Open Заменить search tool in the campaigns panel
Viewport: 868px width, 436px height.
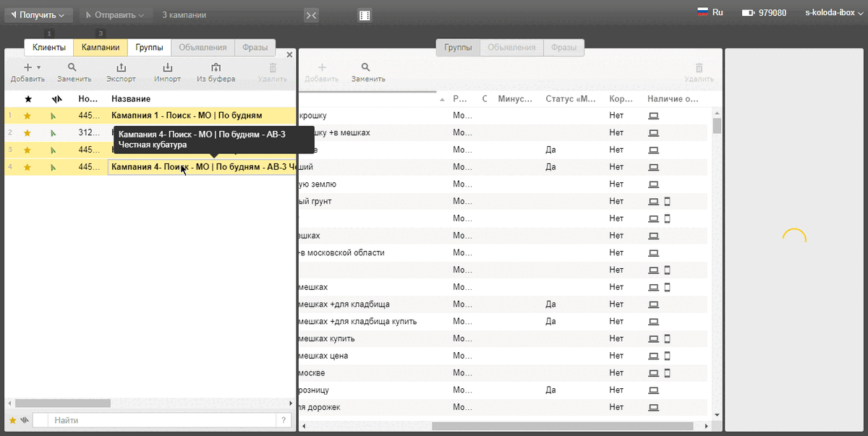pos(72,67)
